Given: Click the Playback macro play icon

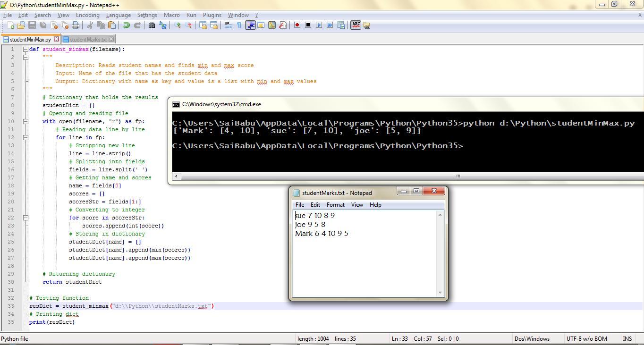Looking at the screenshot, I should point(319,25).
